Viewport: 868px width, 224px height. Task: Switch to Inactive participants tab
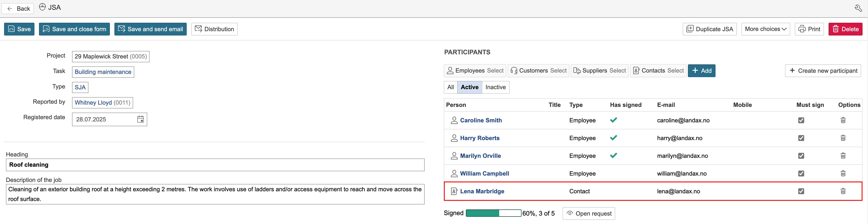coord(495,88)
